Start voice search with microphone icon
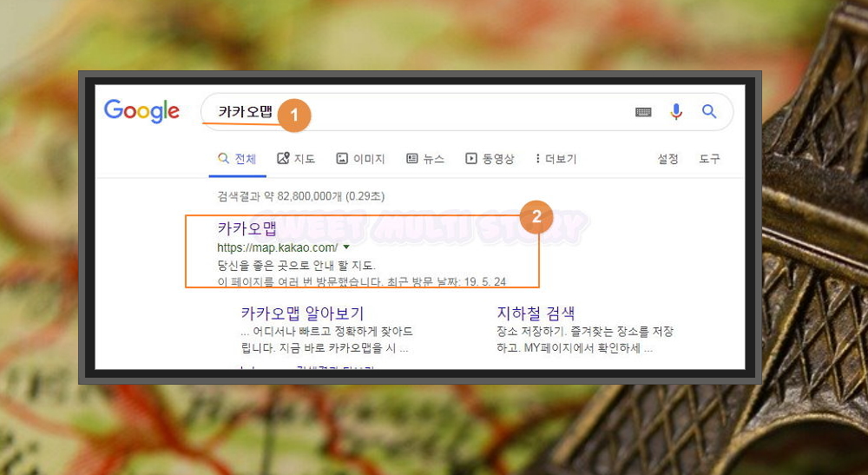868x475 pixels. tap(676, 112)
